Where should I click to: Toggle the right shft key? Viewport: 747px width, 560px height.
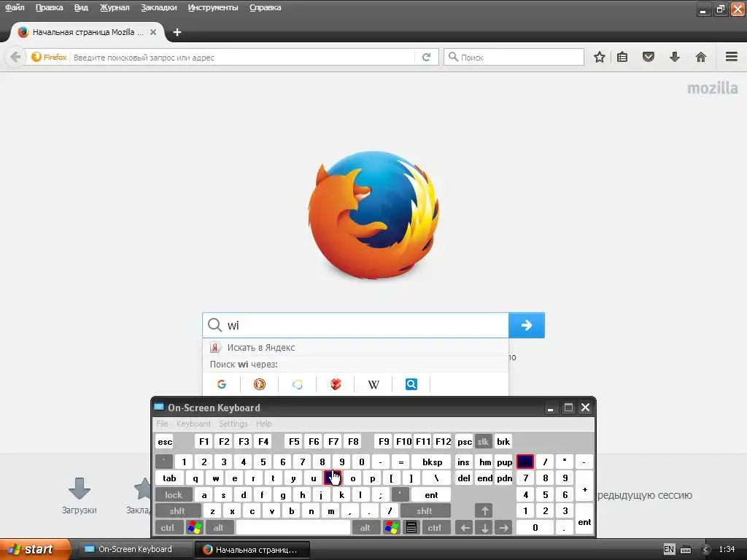[x=425, y=511]
